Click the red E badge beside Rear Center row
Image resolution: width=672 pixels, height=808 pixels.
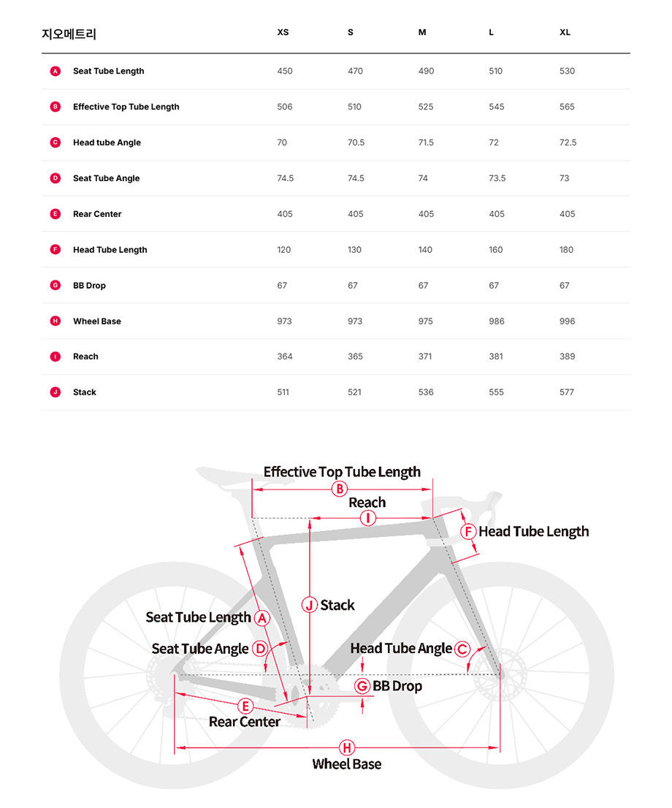coord(55,214)
